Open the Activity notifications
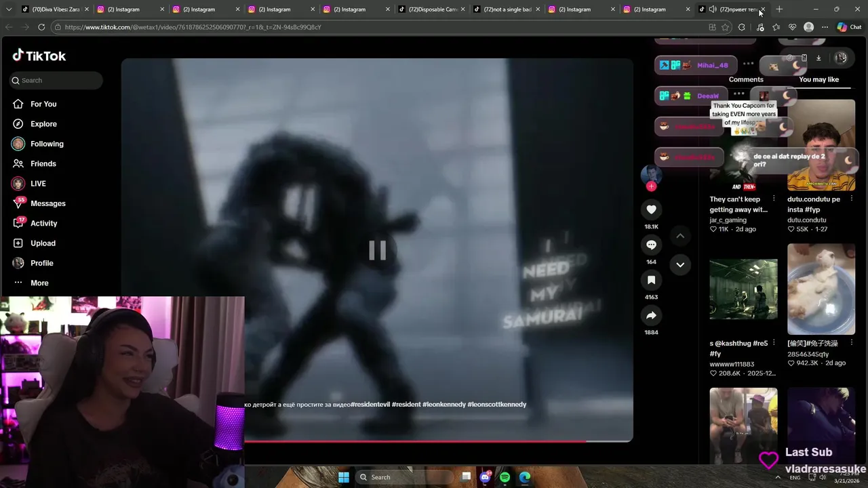The image size is (868, 488). tap(43, 223)
